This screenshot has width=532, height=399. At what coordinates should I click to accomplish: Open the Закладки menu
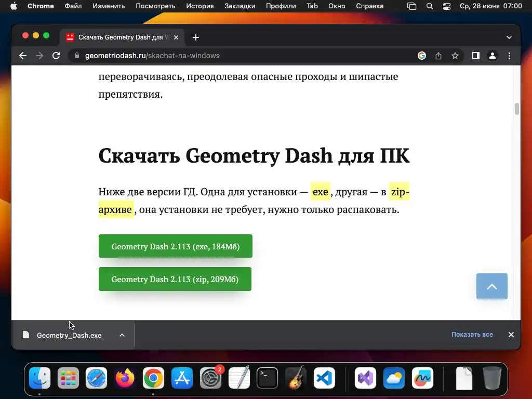coord(240,6)
